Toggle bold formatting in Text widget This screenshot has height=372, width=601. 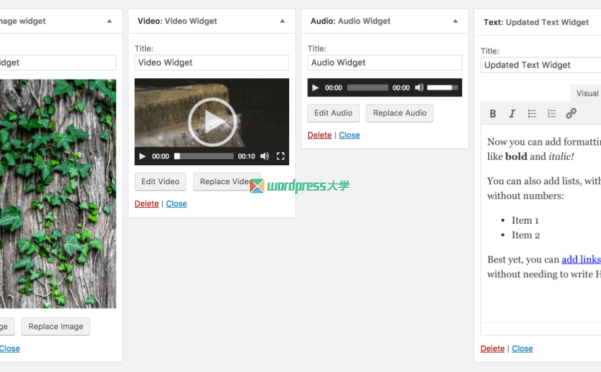(x=493, y=113)
